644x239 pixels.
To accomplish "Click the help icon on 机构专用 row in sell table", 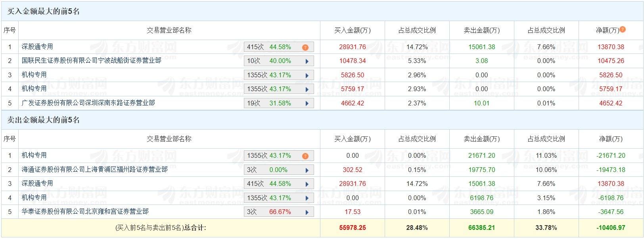I will click(x=305, y=155).
